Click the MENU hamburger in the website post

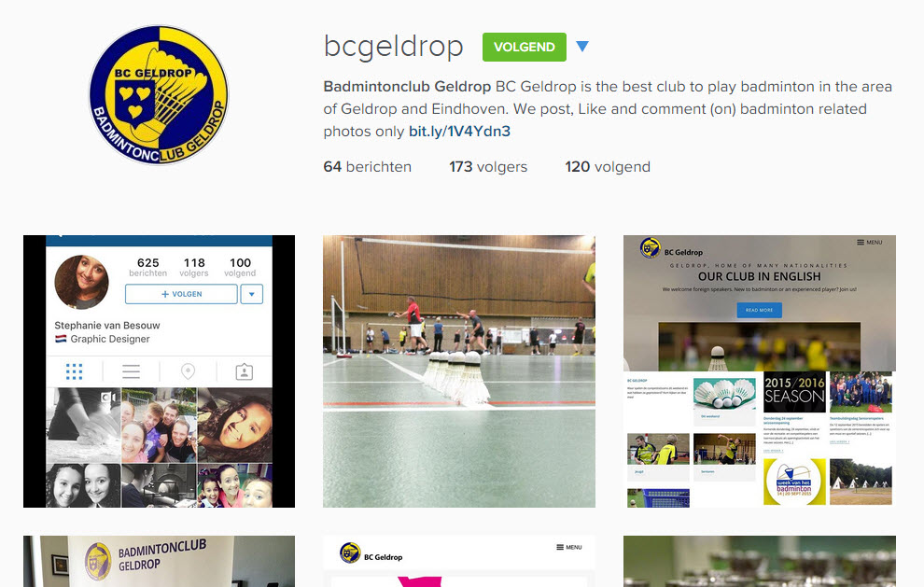tap(870, 243)
